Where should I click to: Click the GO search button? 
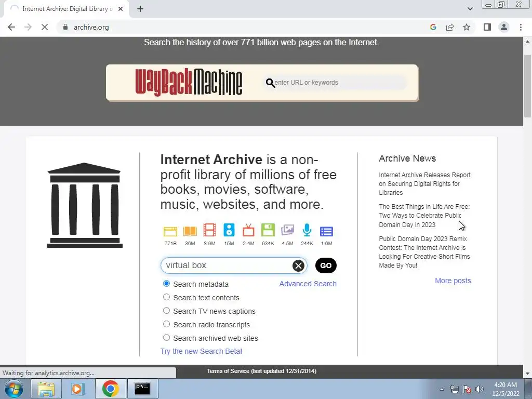point(326,265)
